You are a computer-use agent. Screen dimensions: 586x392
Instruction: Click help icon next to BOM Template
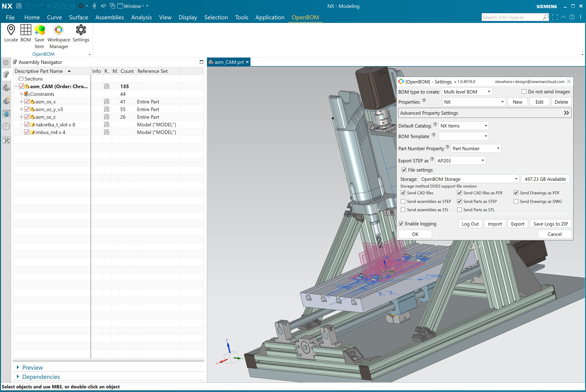pos(433,135)
